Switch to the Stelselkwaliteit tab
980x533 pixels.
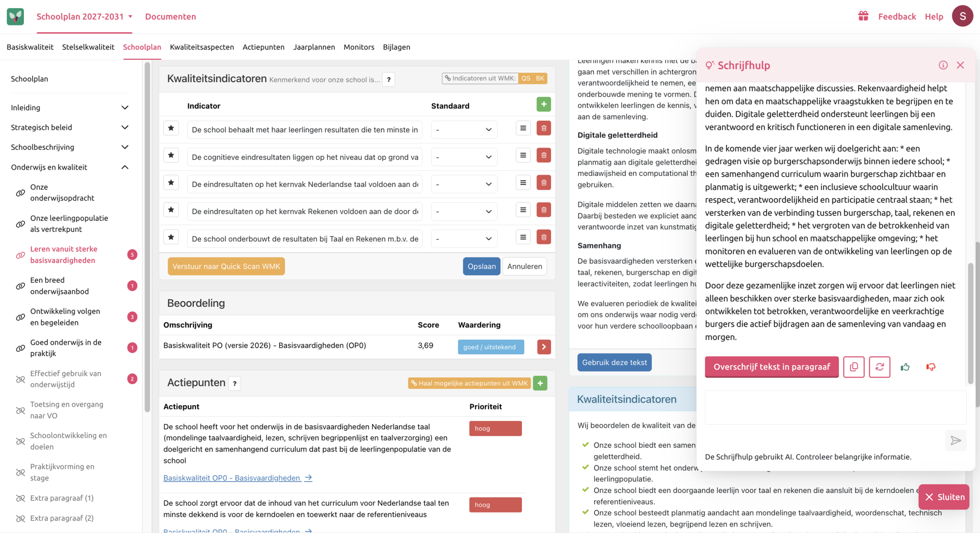[x=88, y=47]
